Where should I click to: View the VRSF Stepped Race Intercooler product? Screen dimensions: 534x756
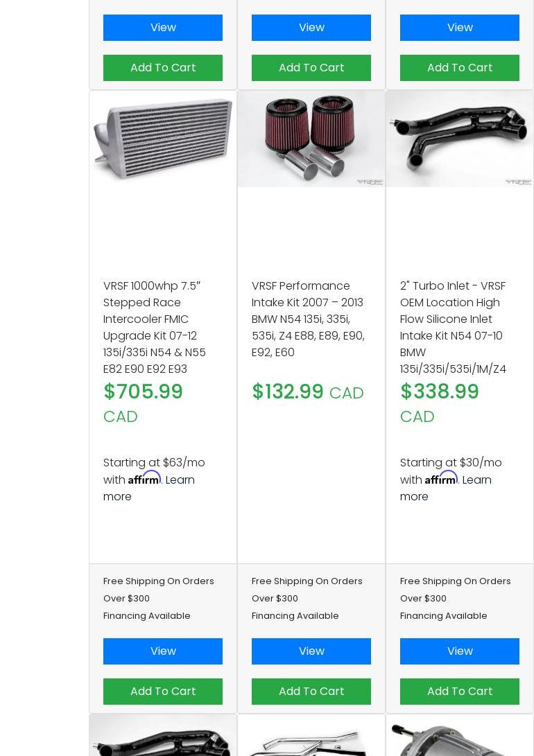(163, 651)
